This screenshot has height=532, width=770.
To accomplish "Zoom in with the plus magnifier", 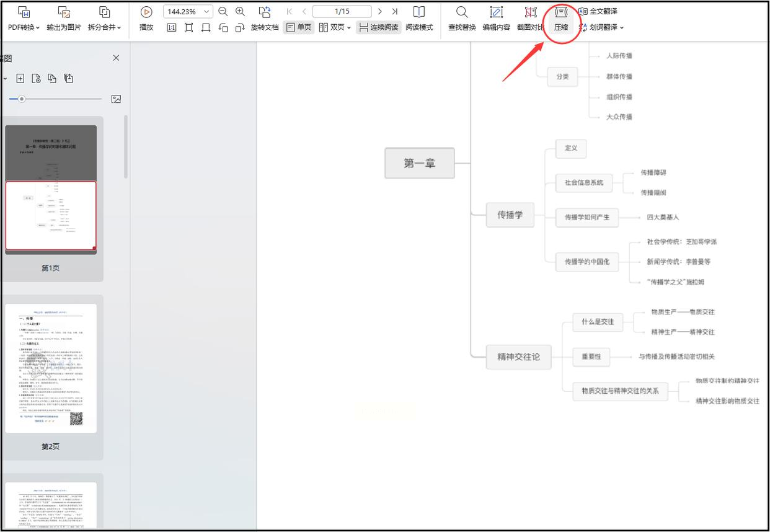I will (x=241, y=12).
